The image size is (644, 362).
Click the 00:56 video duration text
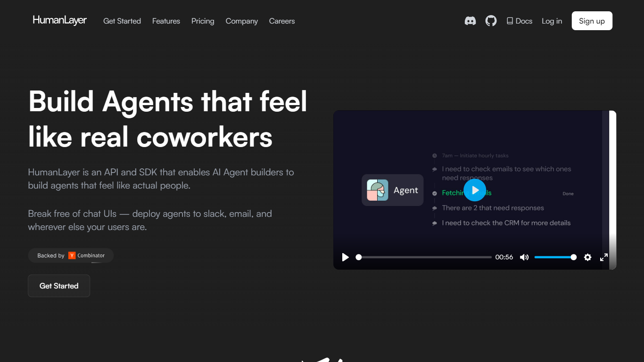click(504, 257)
